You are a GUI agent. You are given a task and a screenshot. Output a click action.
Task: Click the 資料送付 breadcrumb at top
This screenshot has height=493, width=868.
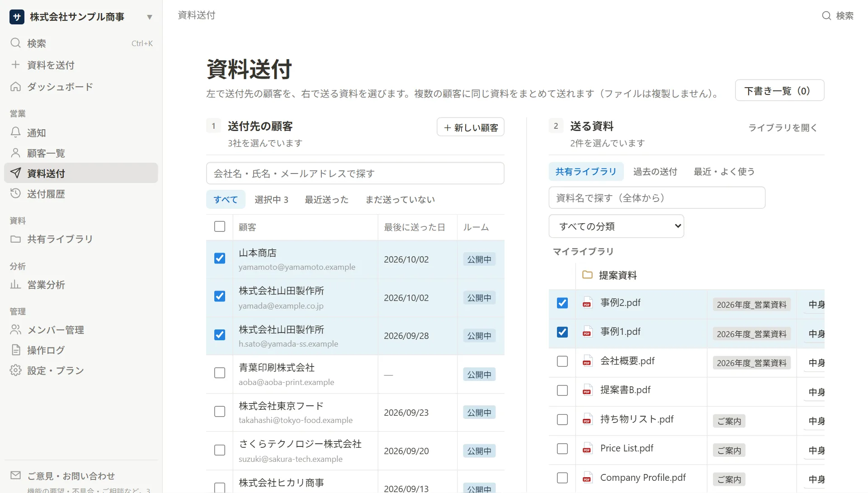coord(197,15)
